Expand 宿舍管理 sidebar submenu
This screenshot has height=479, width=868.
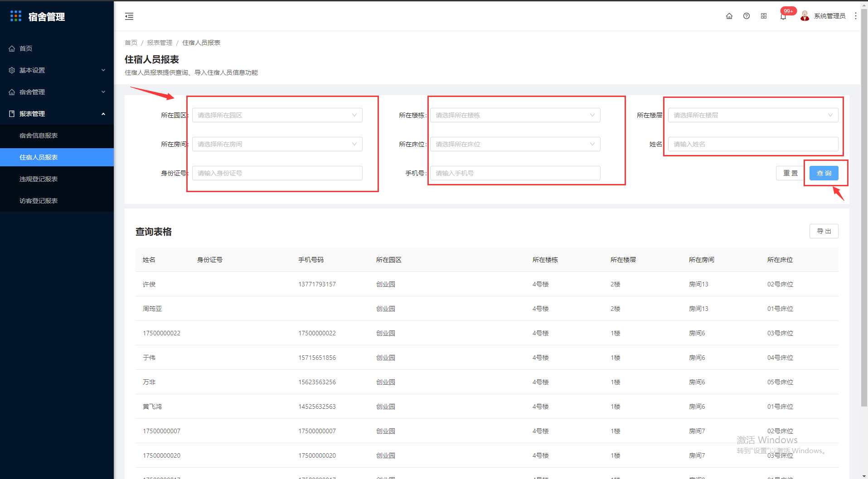tap(57, 92)
